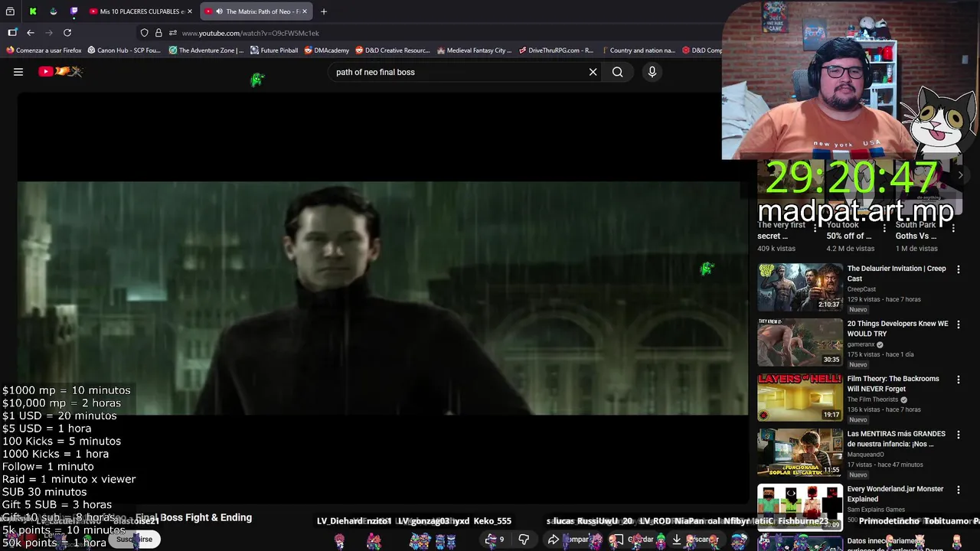980x551 pixels.
Task: Visit The Film Theorists channel
Action: 873,399
